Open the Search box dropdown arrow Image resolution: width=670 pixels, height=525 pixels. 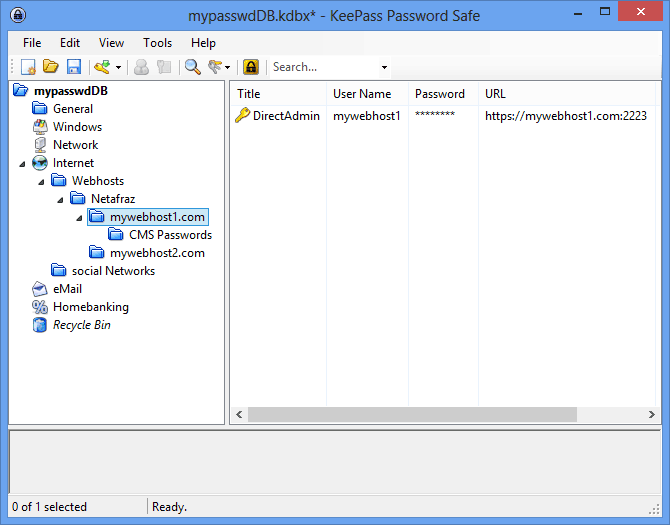point(384,67)
